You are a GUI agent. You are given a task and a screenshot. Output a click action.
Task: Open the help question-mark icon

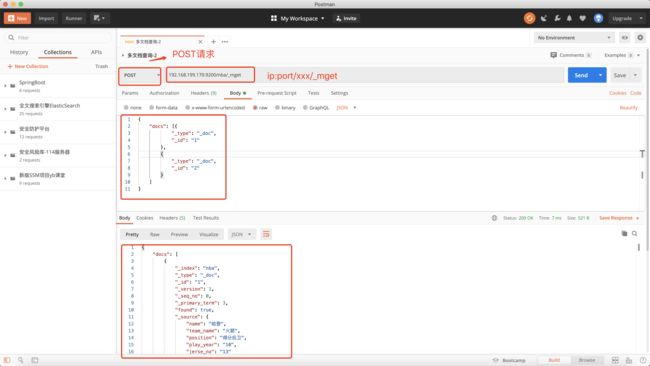click(643, 360)
